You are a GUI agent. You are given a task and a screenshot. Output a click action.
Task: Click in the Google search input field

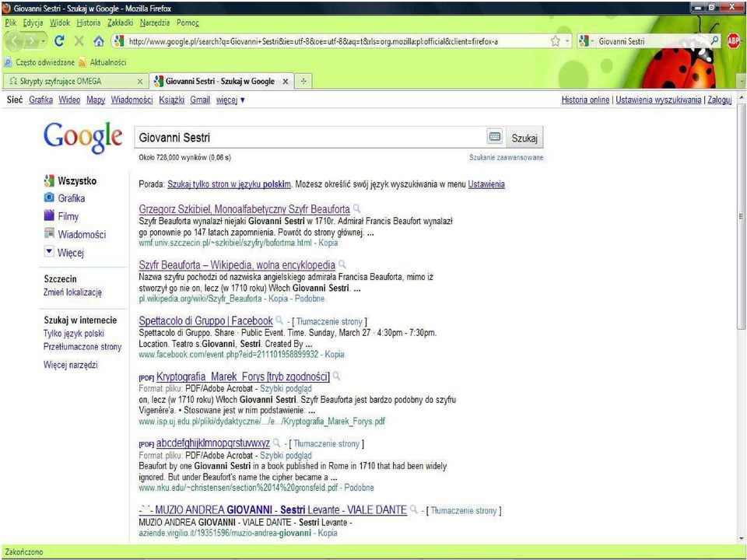(310, 138)
